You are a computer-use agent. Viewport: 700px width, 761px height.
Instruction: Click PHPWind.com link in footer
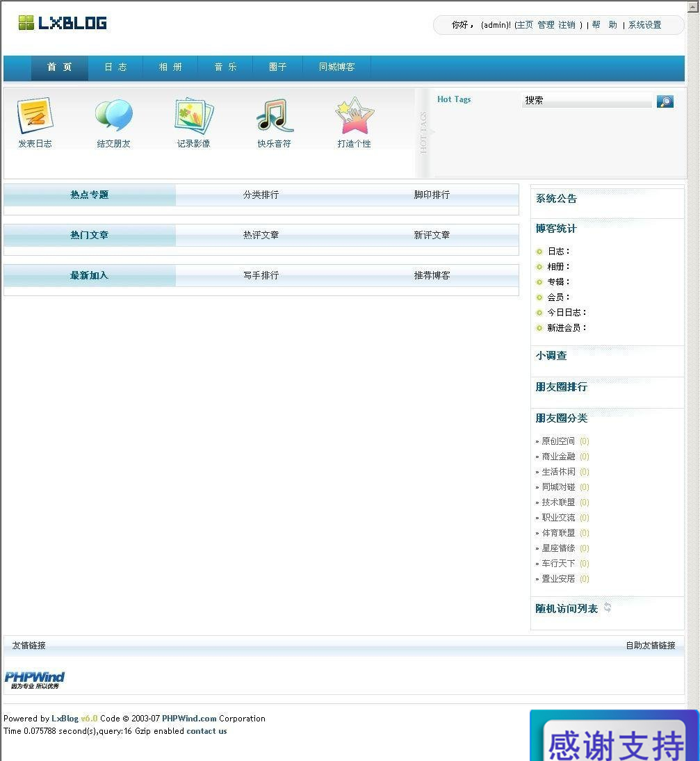point(189,719)
